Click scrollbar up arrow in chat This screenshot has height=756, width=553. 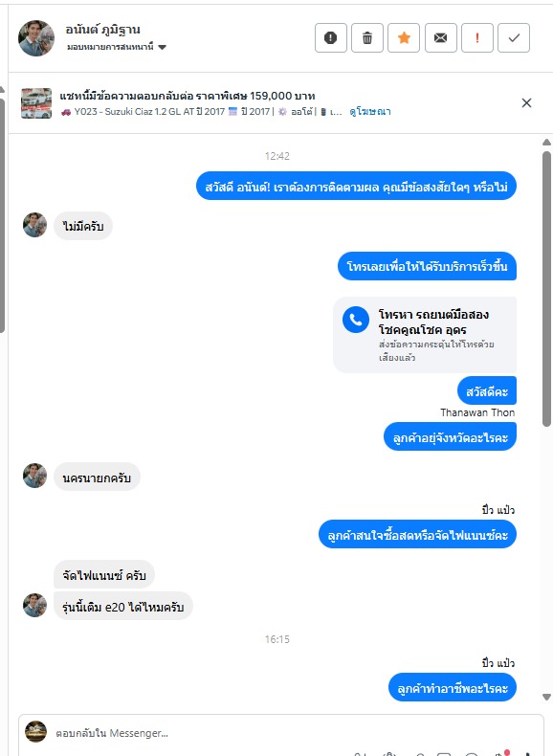(x=546, y=143)
